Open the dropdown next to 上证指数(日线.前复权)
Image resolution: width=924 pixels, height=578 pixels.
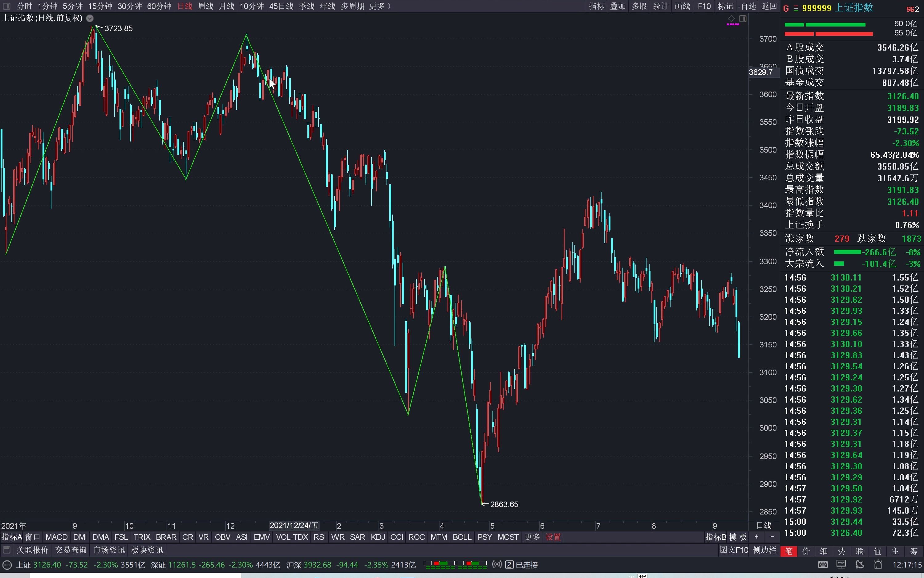tap(90, 18)
